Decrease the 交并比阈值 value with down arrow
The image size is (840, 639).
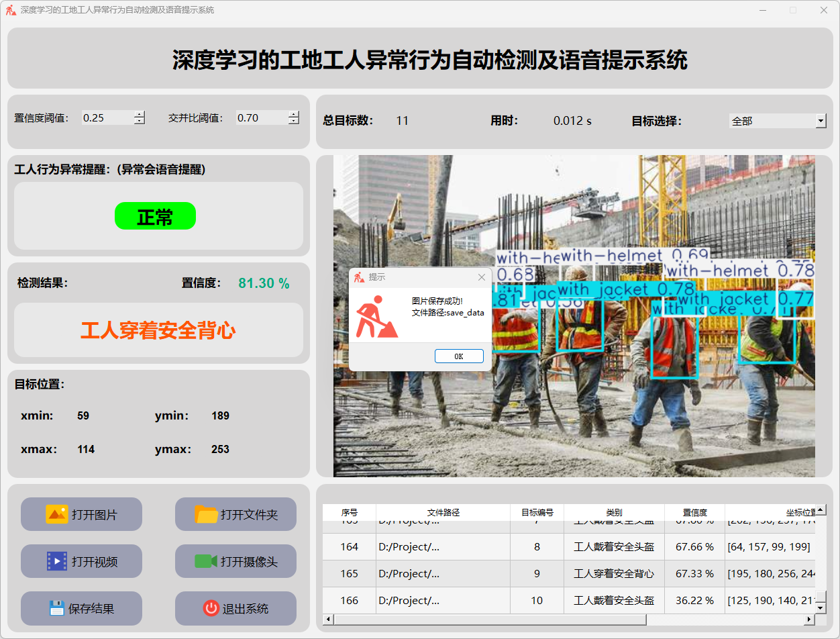coord(293,121)
